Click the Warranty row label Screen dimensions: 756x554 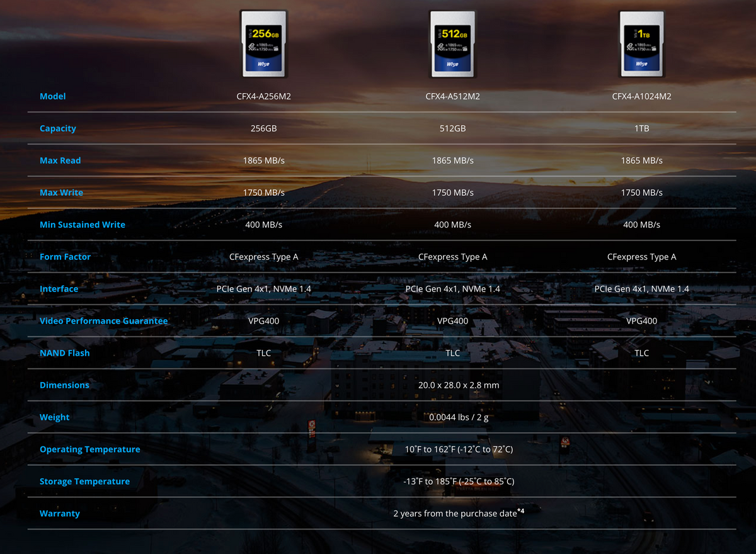click(x=60, y=514)
